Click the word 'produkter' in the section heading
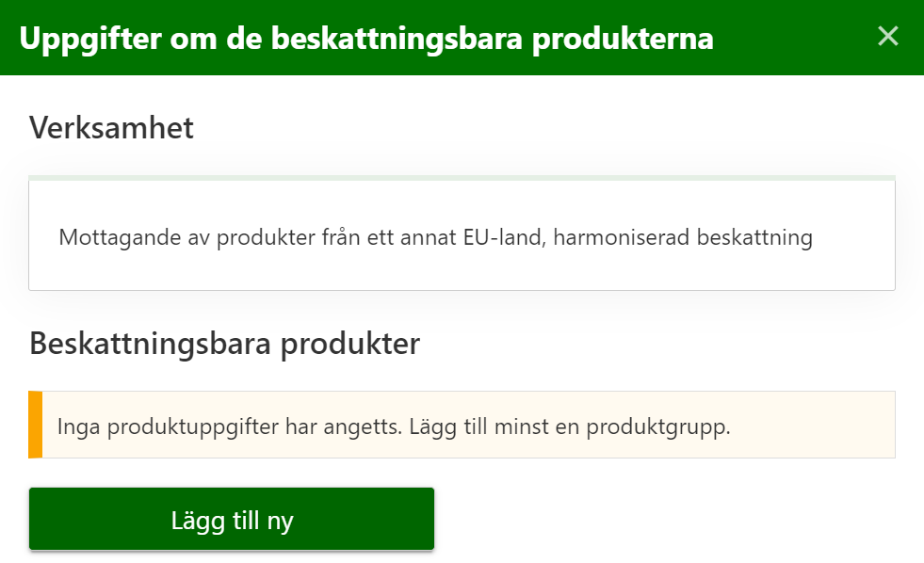 [354, 344]
